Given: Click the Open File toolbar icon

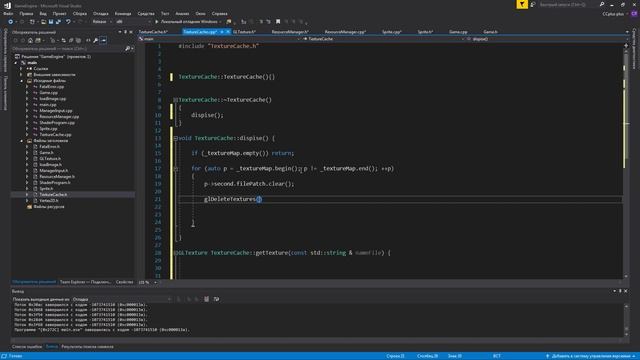Looking at the screenshot, I should (43, 22).
